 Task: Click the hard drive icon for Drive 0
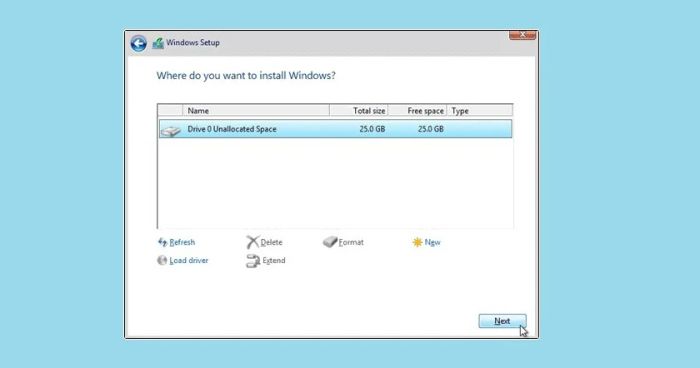click(x=171, y=130)
